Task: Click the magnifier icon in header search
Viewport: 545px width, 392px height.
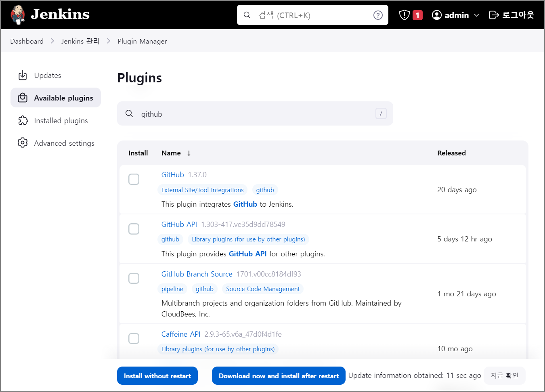Action: (247, 15)
